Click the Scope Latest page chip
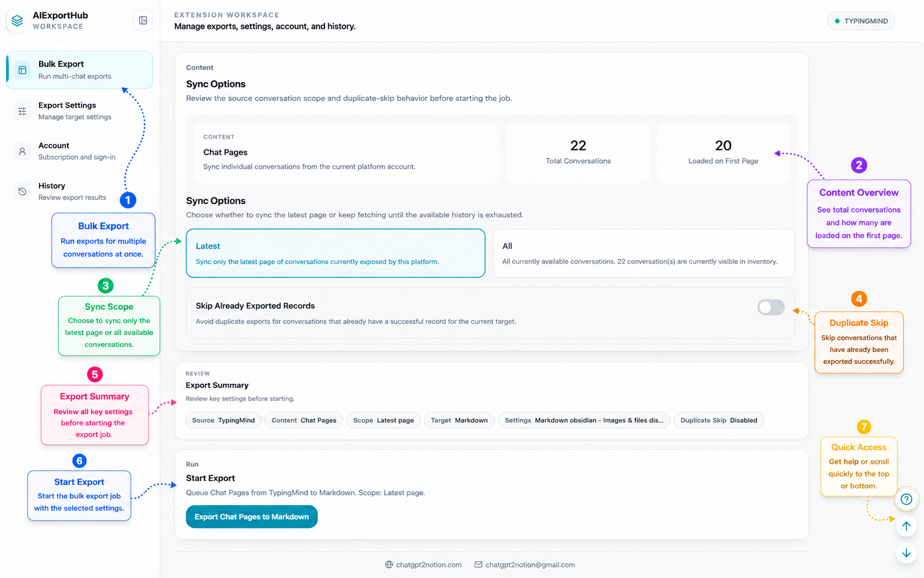Image resolution: width=924 pixels, height=578 pixels. (x=383, y=420)
